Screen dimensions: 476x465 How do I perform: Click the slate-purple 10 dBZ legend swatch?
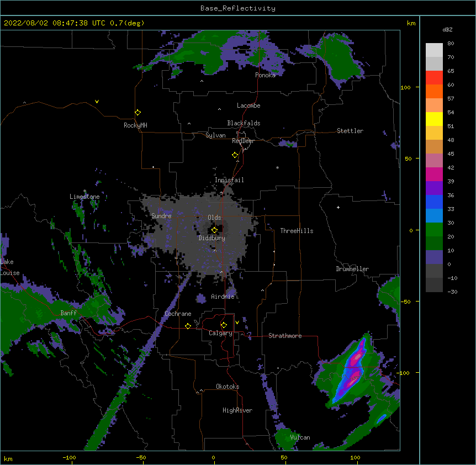[434, 257]
